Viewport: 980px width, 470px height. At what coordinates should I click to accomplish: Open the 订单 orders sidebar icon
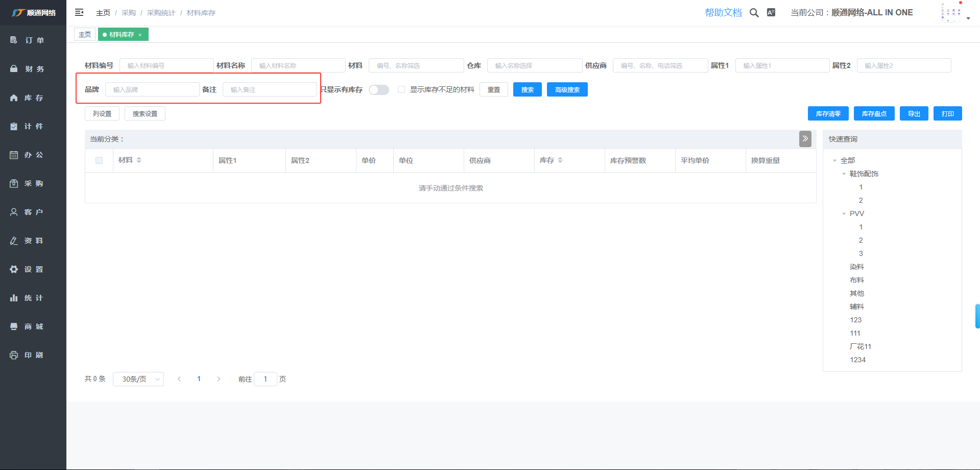[x=14, y=40]
